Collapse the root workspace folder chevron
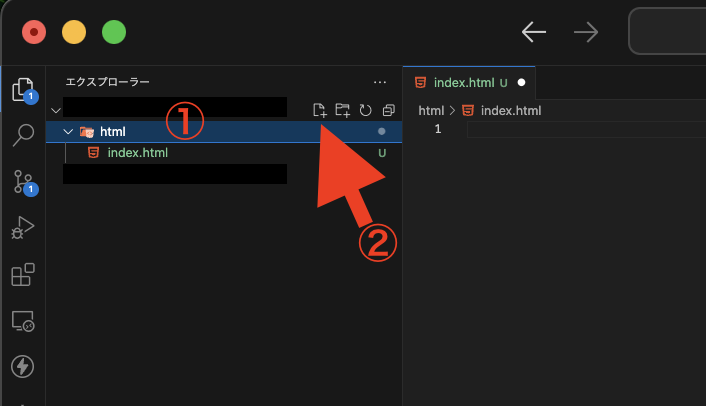706x406 pixels. point(56,110)
